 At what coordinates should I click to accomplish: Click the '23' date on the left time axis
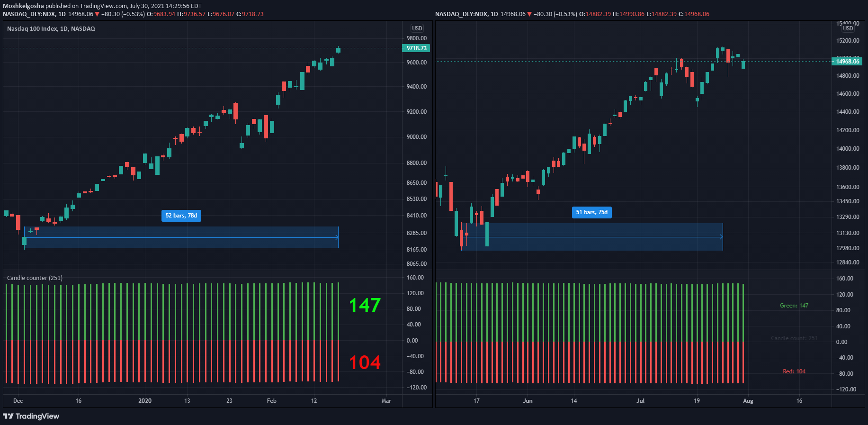click(x=229, y=401)
